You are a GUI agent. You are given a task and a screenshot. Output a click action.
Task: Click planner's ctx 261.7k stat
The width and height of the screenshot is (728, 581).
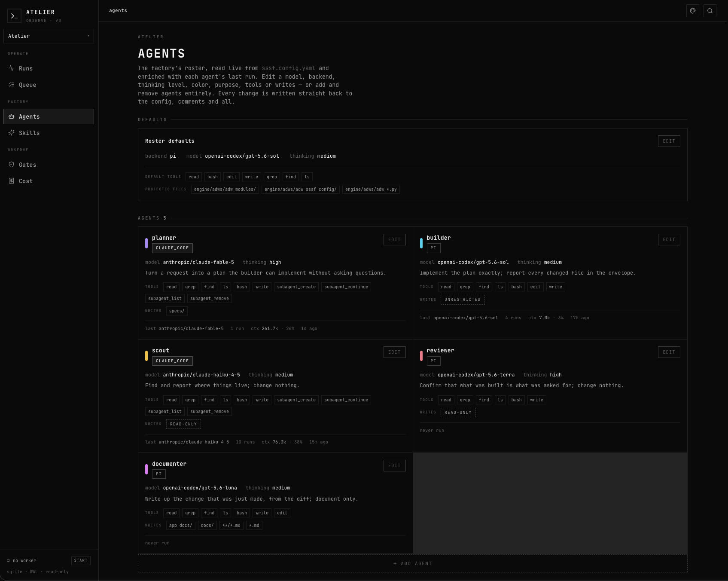pyautogui.click(x=264, y=328)
